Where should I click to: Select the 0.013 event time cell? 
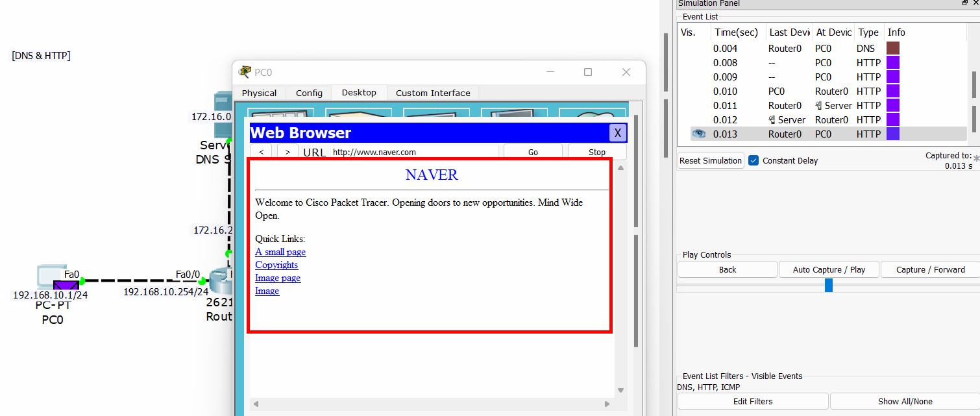pos(726,134)
